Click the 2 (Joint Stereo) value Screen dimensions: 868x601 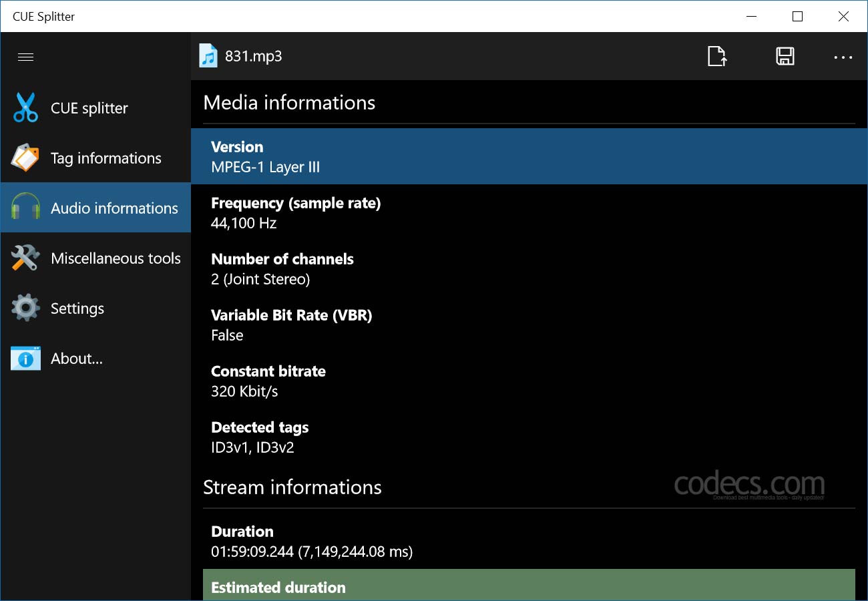coord(260,280)
